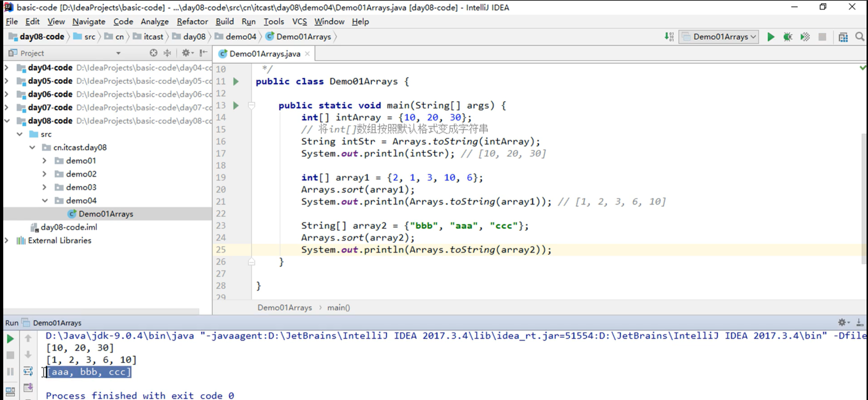The height and width of the screenshot is (400, 868).
Task: Open the Run panel settings gear
Action: click(842, 323)
